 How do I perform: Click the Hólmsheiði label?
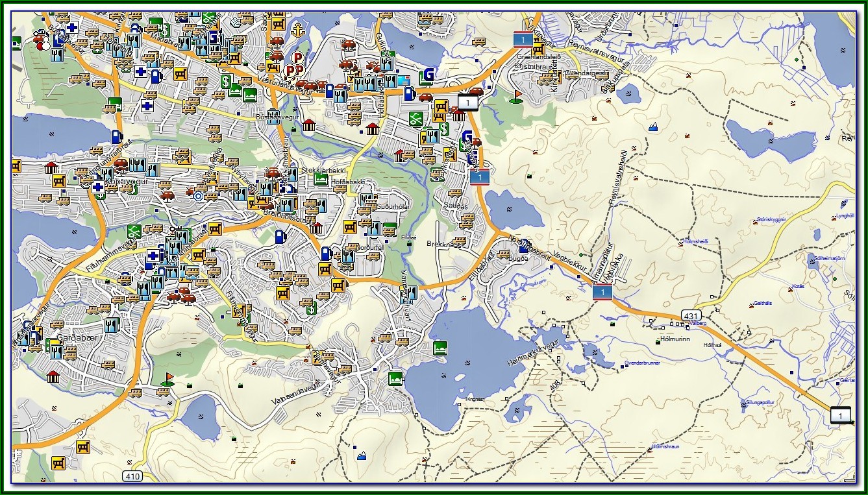(x=695, y=241)
